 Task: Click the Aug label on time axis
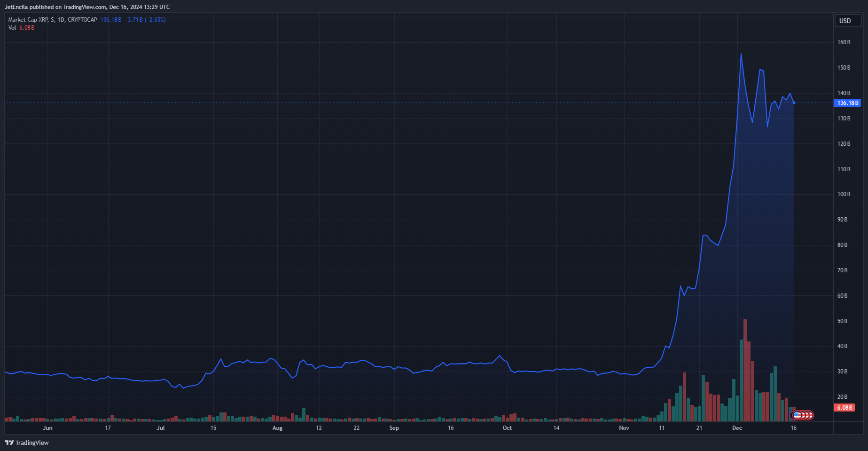tap(278, 428)
